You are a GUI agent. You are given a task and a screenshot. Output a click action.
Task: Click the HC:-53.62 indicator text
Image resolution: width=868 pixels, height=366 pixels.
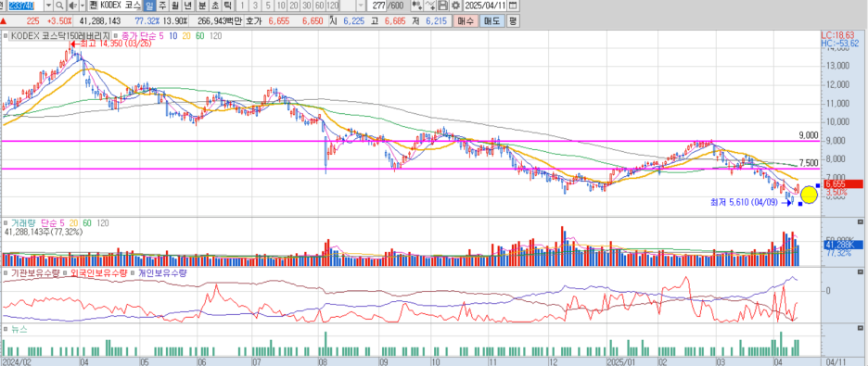pyautogui.click(x=840, y=44)
